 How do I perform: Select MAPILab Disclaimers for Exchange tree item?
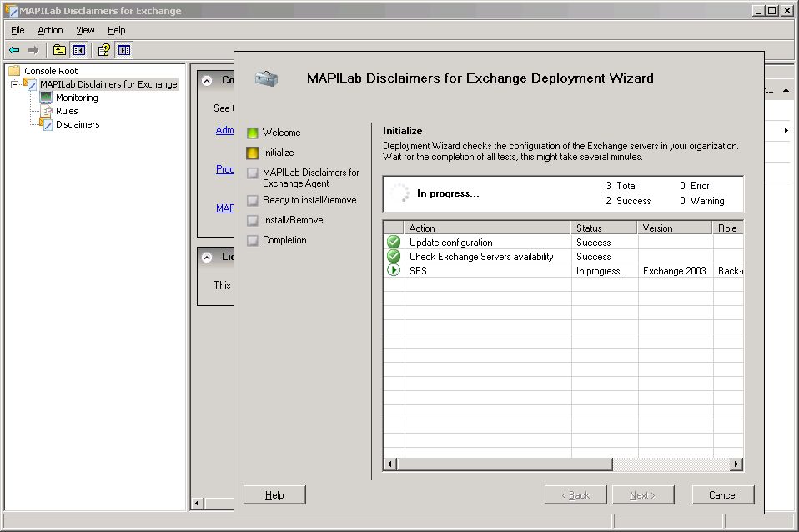(x=108, y=84)
